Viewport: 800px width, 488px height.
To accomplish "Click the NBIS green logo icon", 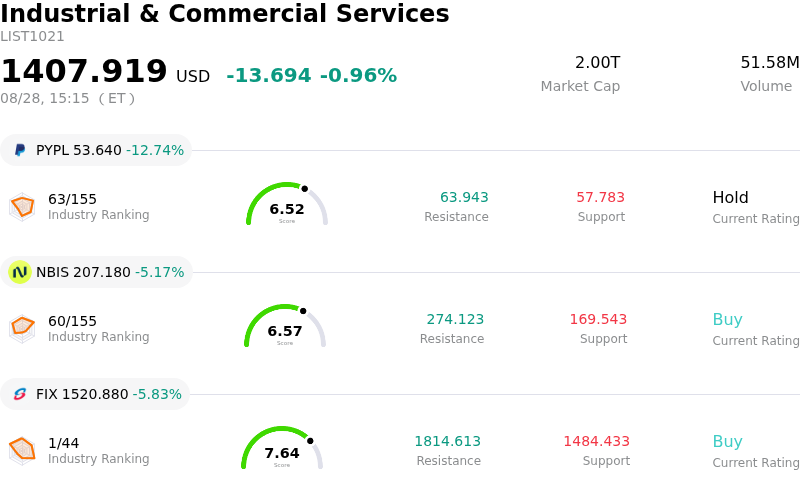I will (x=20, y=272).
